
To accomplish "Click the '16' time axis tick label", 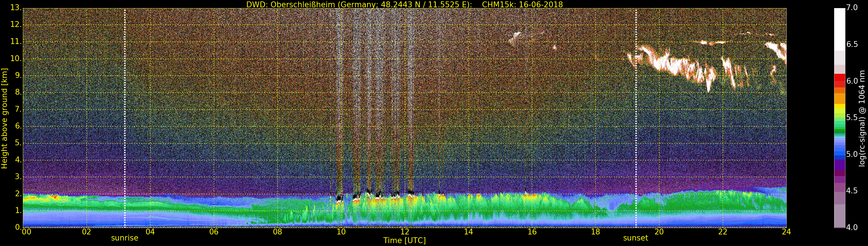I will pyautogui.click(x=532, y=232).
